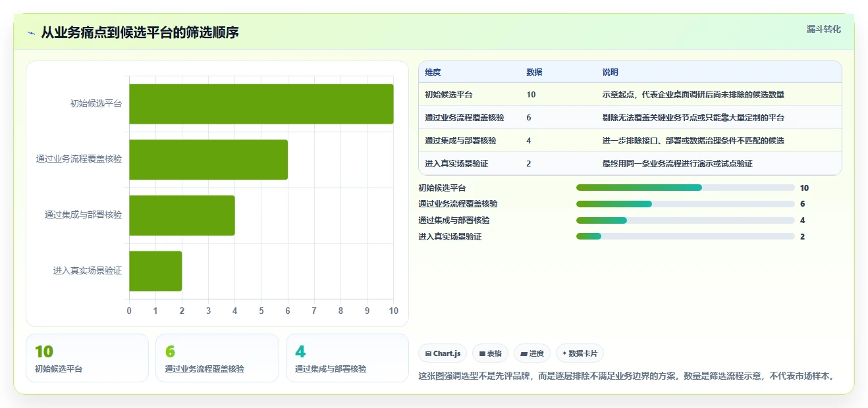868x408 pixels.
Task: Click the 表格 pill tag
Action: [x=490, y=353]
